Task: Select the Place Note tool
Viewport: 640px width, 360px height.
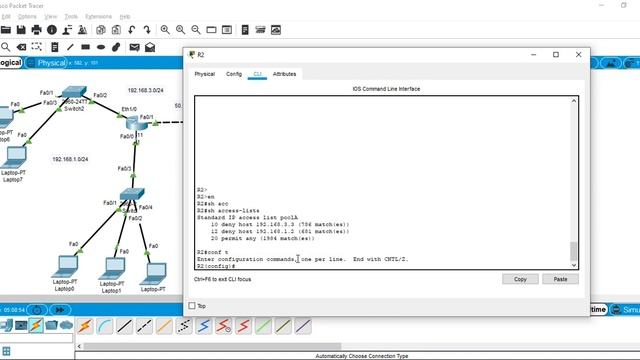Action: [x=54, y=47]
